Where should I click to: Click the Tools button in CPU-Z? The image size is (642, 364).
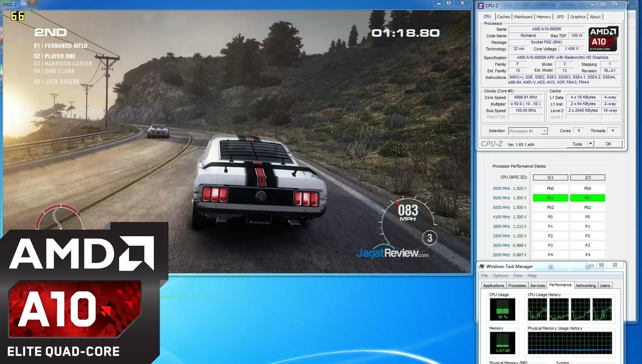pyautogui.click(x=577, y=144)
